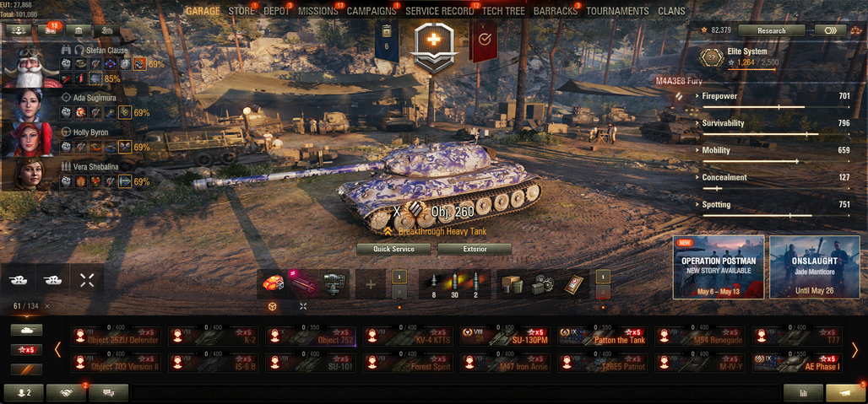868x404 pixels.
Task: Open the chat channels icon in the bottom bar
Action: (108, 393)
